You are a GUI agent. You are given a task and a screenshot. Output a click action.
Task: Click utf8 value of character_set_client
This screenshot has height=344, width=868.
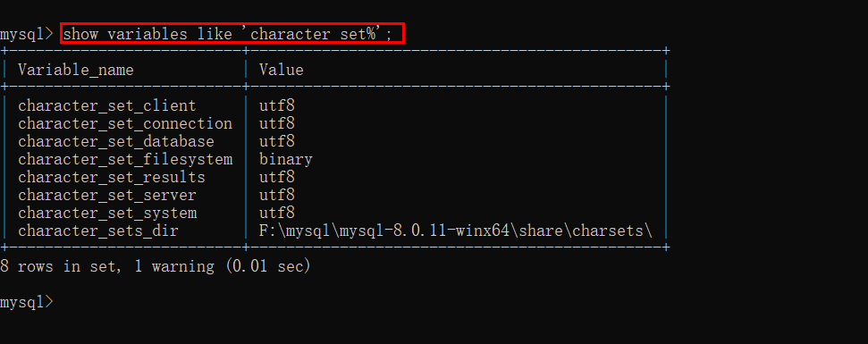[x=277, y=105]
